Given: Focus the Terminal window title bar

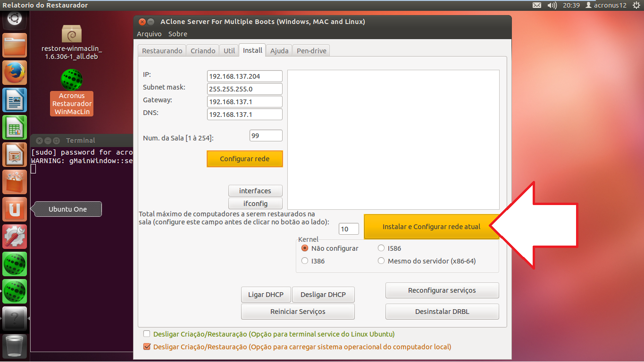Looking at the screenshot, I should click(x=82, y=140).
